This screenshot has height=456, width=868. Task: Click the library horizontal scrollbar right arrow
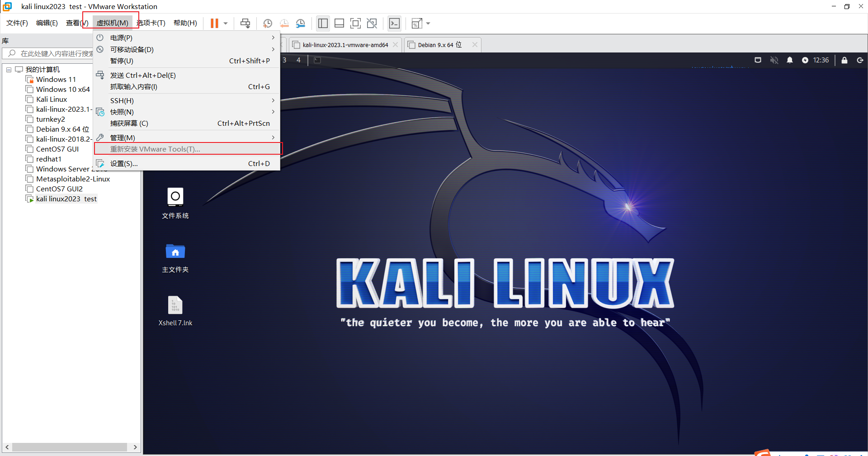pos(135,447)
